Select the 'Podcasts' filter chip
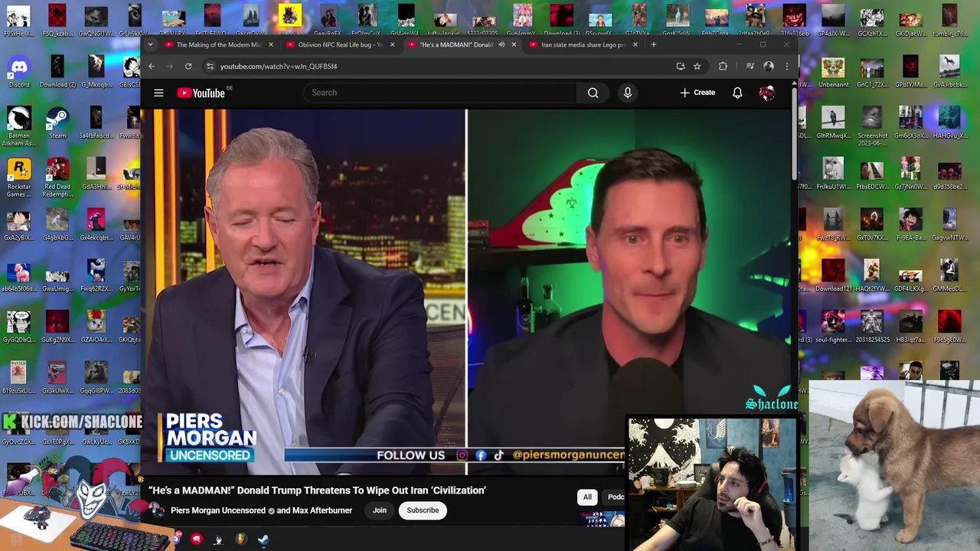This screenshot has height=551, width=980. coord(615,497)
